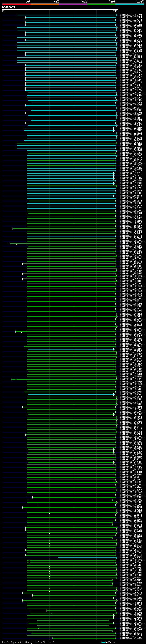Click hit label UniRef100_P27073
The image size is (146, 644).
131,326
